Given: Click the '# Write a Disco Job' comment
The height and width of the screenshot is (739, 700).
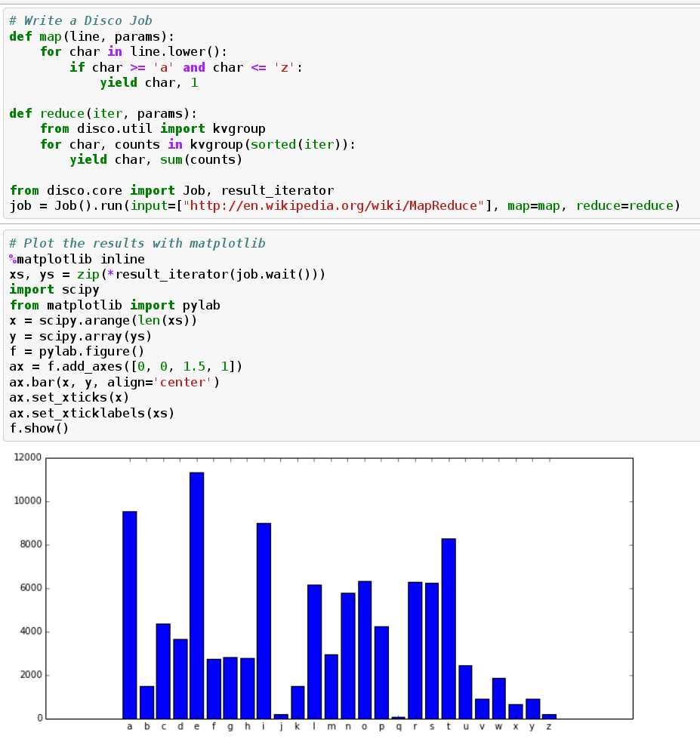Looking at the screenshot, I should point(81,20).
